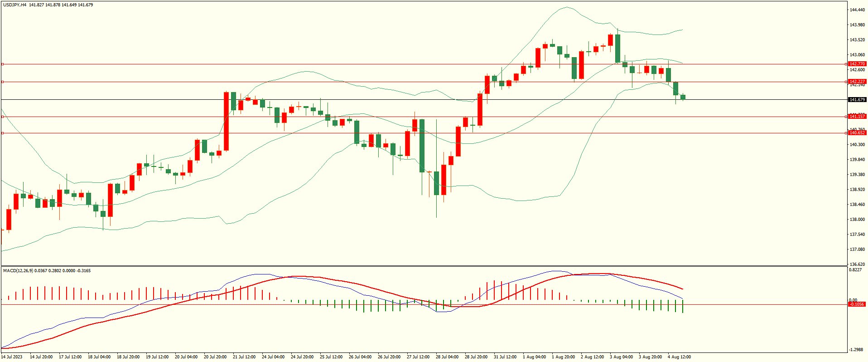Click the 138.920 price axis label
The image size is (868, 362).
[857, 190]
